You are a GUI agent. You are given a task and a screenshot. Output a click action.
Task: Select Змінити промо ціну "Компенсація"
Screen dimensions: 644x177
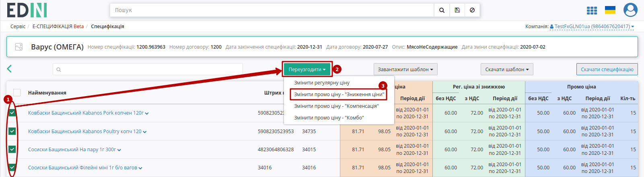click(x=336, y=106)
